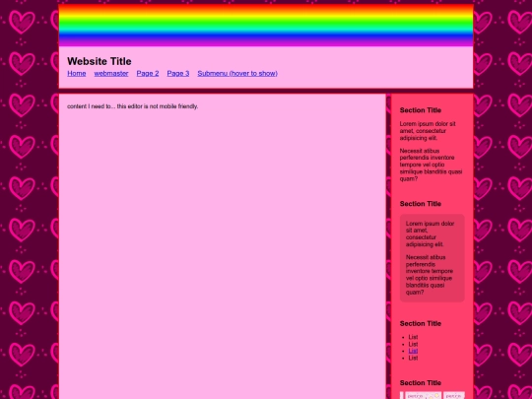The image size is (532, 399).
Task: Go to Page 2 link
Action: click(x=148, y=73)
